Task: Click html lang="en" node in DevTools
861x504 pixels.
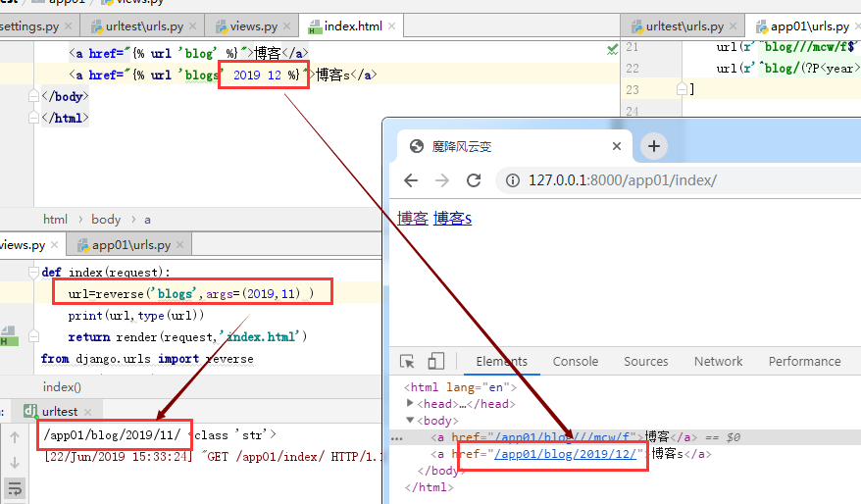Action: [x=460, y=387]
